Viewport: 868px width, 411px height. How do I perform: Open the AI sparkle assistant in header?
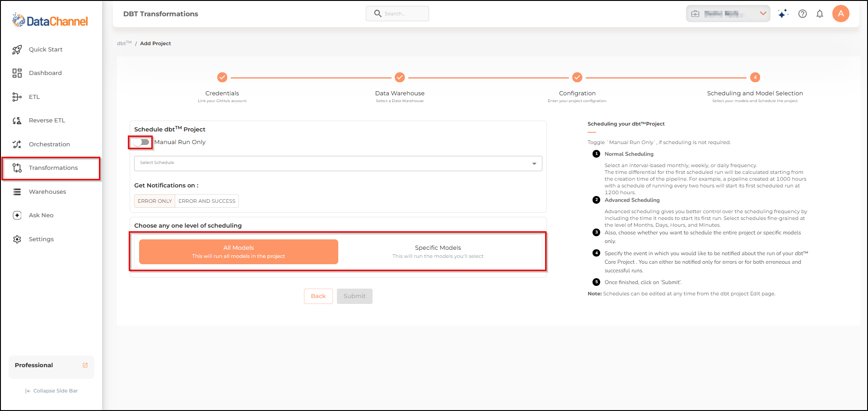tap(783, 14)
